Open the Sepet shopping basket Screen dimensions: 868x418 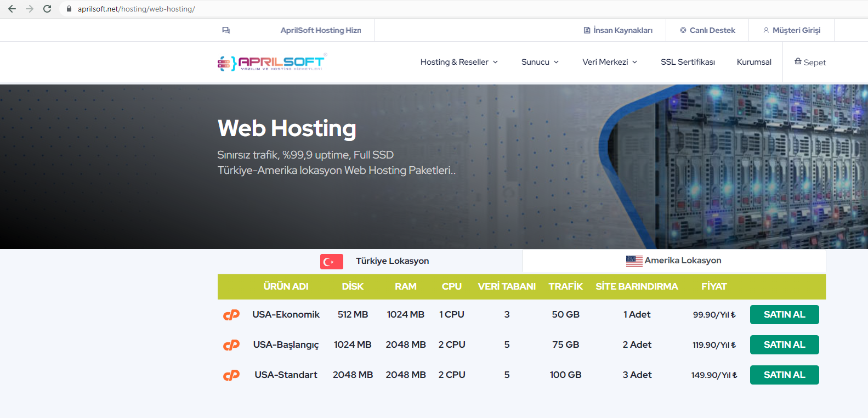[810, 62]
